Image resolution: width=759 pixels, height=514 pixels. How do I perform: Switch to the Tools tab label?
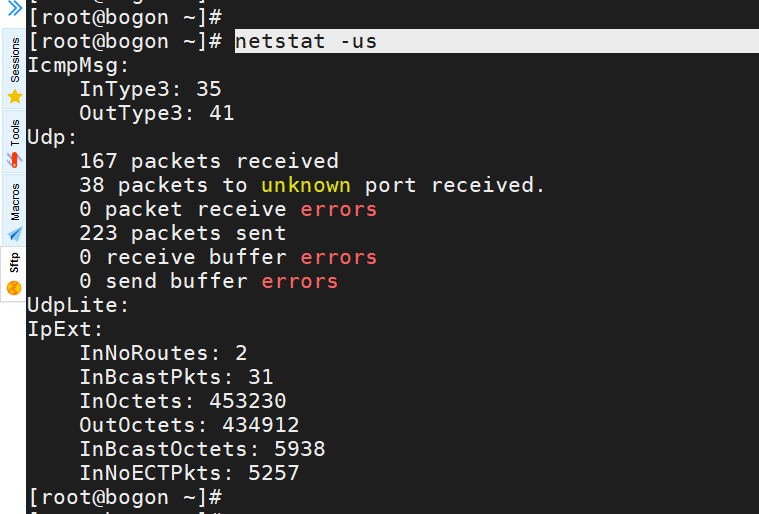coord(15,133)
